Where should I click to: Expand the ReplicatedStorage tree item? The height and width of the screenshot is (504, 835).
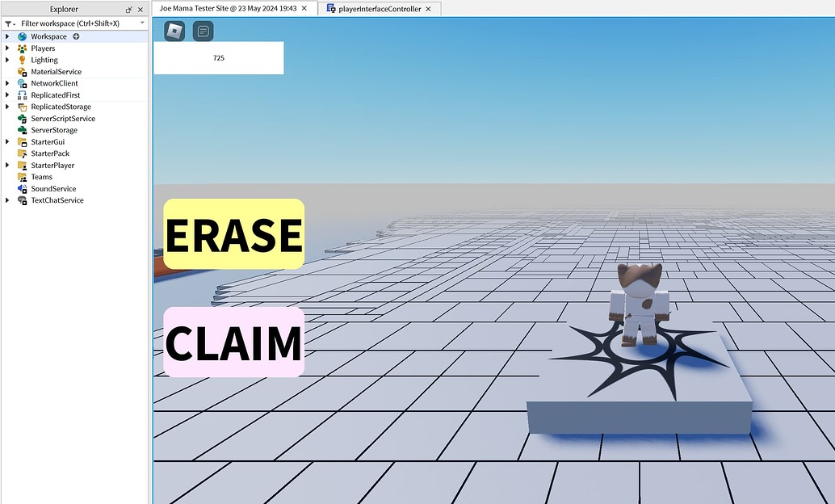(6, 106)
